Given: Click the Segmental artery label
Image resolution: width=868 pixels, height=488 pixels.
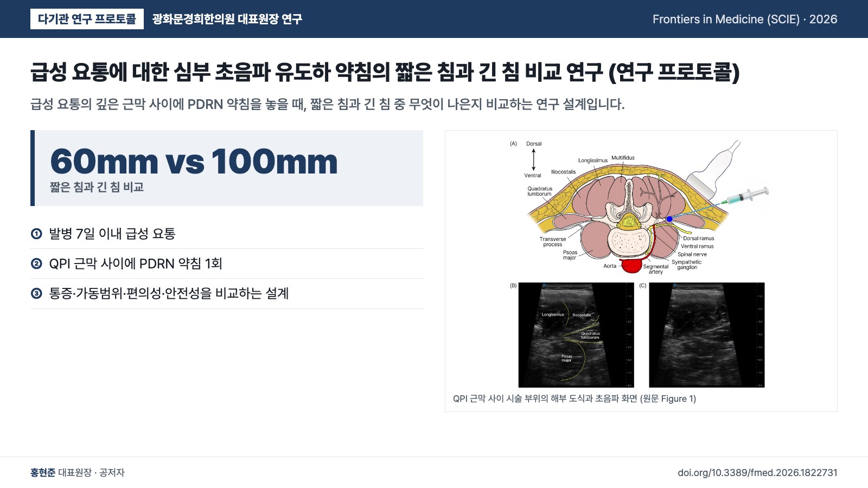Looking at the screenshot, I should (x=656, y=269).
